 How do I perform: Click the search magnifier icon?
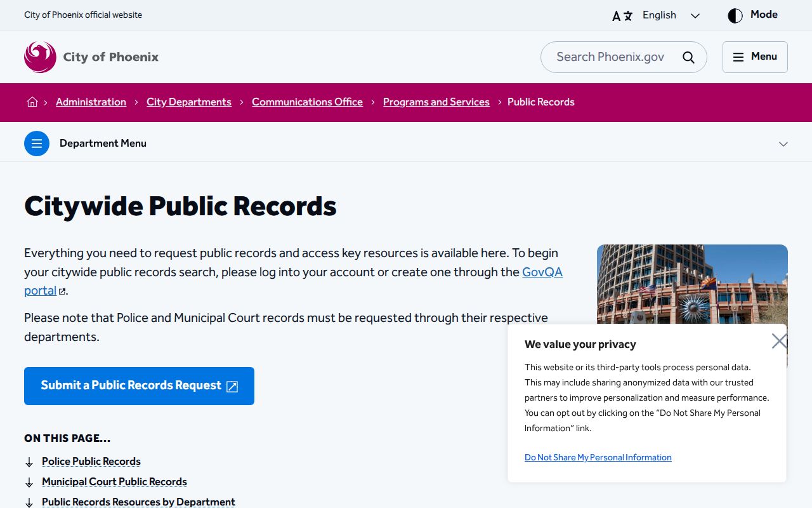688,57
